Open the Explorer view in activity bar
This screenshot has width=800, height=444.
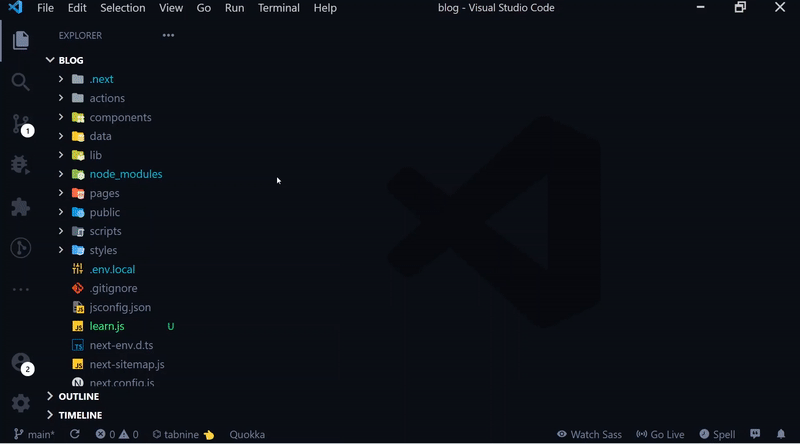click(20, 40)
